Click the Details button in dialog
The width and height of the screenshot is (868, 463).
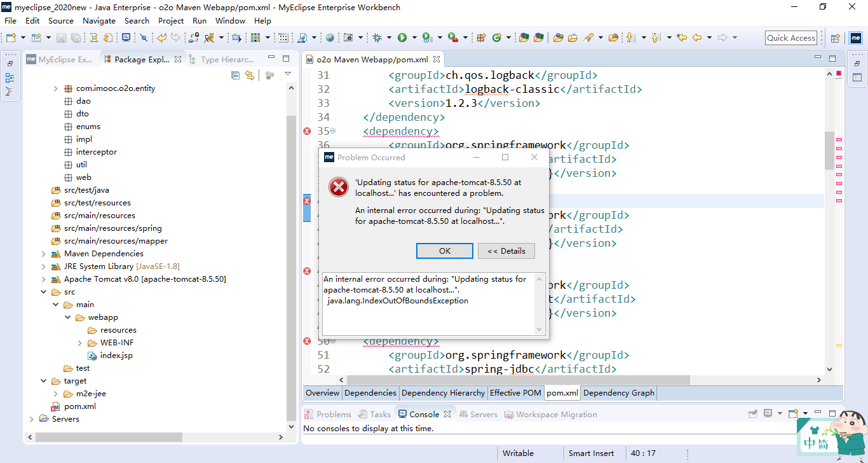[x=506, y=251]
